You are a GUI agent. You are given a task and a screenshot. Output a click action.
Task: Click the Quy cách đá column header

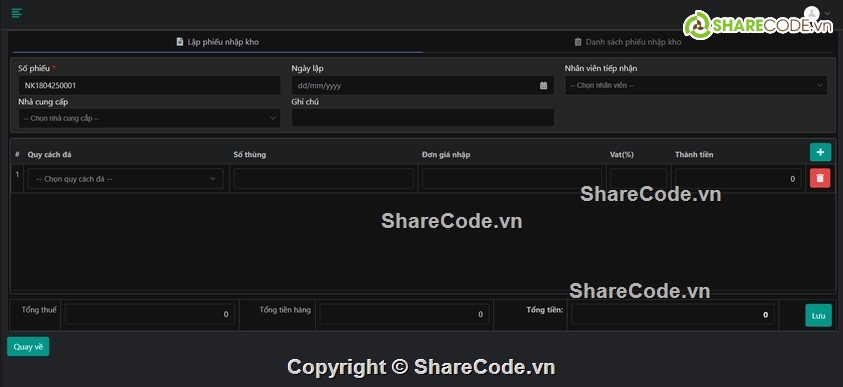49,155
